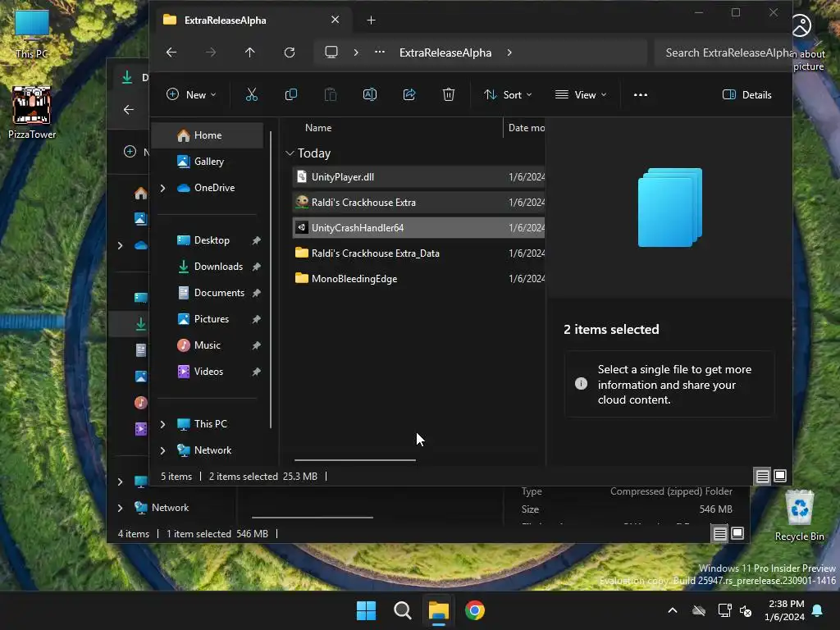Viewport: 840px width, 630px height.
Task: Switch to large thumbnails view icon in status bar
Action: click(x=780, y=476)
